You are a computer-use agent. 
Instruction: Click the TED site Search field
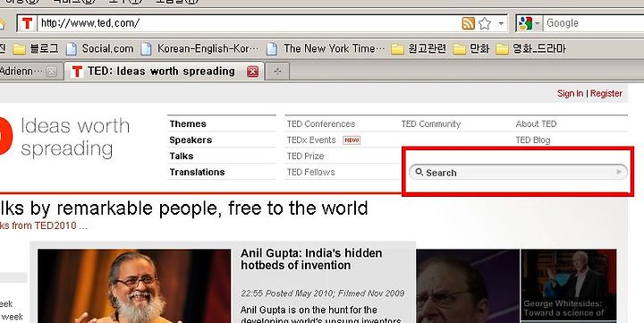518,172
